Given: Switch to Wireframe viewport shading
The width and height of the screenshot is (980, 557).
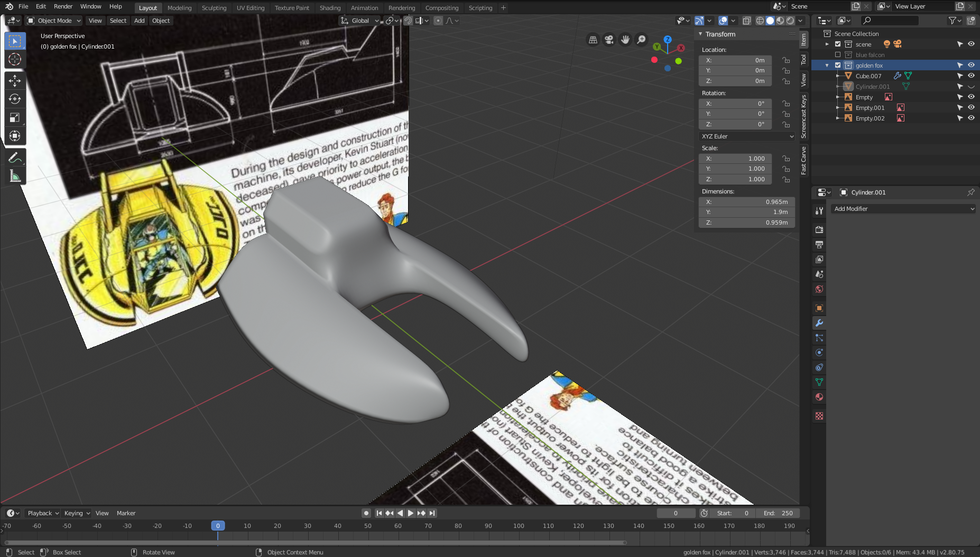Looking at the screenshot, I should [x=760, y=21].
